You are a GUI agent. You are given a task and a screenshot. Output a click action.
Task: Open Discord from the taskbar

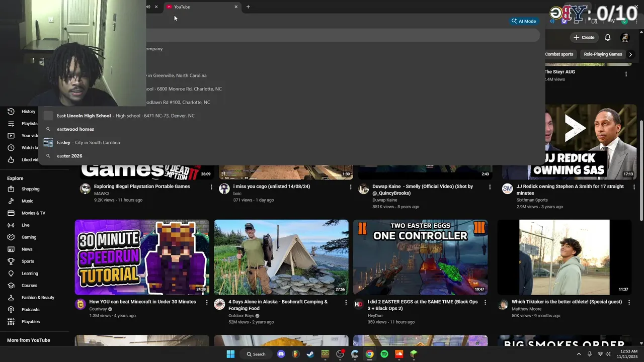[x=281, y=354]
